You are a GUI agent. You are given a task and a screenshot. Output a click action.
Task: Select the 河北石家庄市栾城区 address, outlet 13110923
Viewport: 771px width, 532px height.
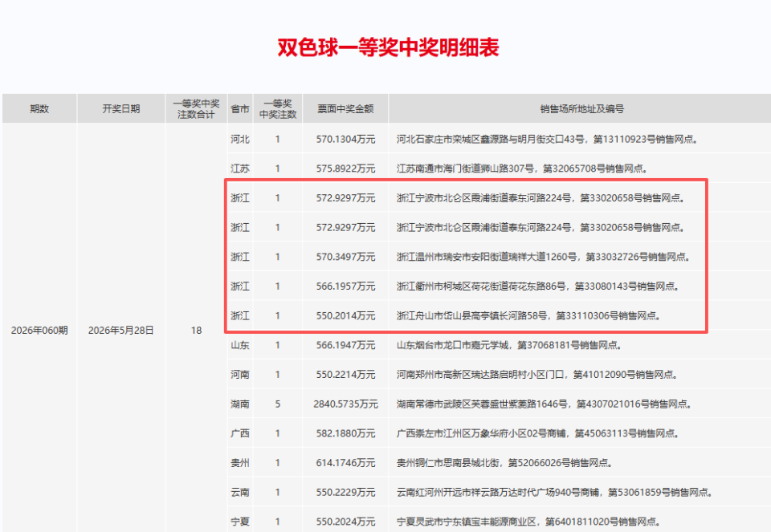pyautogui.click(x=547, y=139)
